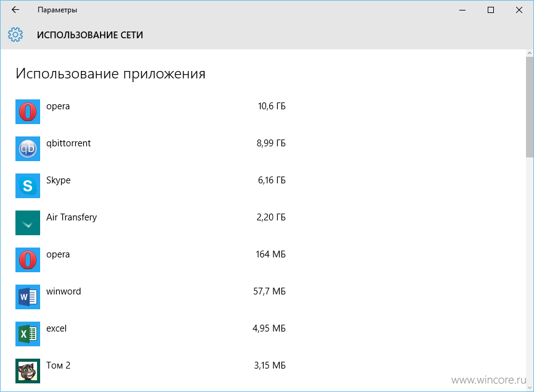
Task: Click the Word (winword) icon
Action: (28, 297)
